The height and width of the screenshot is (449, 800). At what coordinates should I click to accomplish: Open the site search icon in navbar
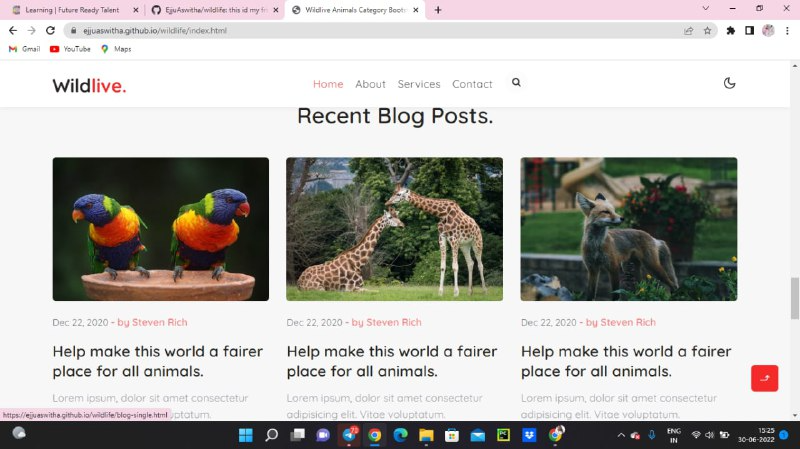click(x=516, y=82)
